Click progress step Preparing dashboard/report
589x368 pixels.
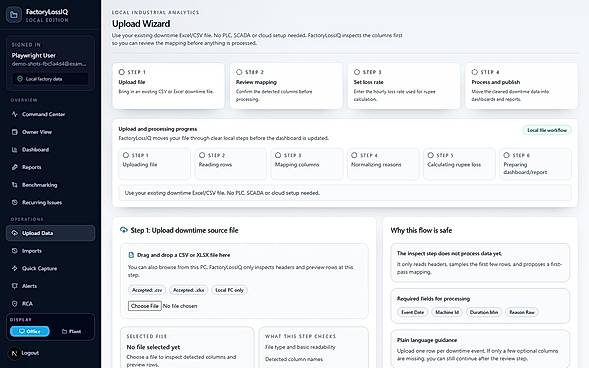[x=535, y=164]
